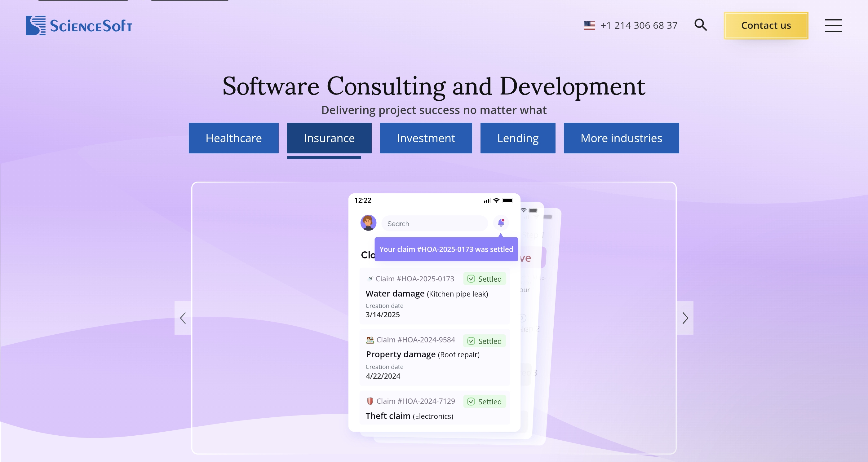Click the user avatar in mockup
This screenshot has height=462, width=868.
368,223
